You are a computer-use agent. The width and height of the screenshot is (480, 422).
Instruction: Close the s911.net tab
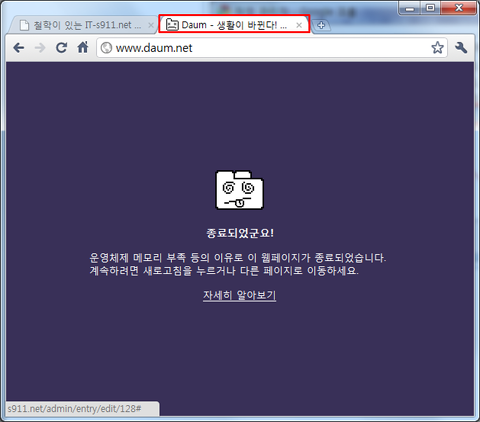151,25
